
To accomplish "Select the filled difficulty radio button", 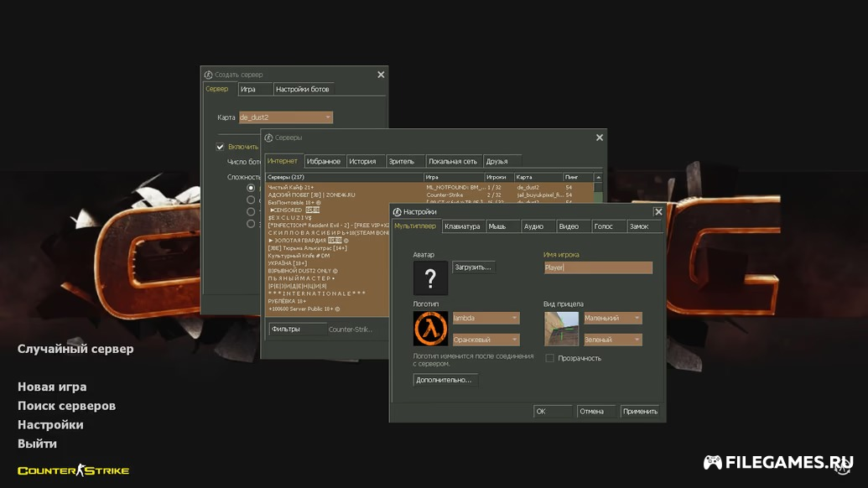I will coord(251,188).
